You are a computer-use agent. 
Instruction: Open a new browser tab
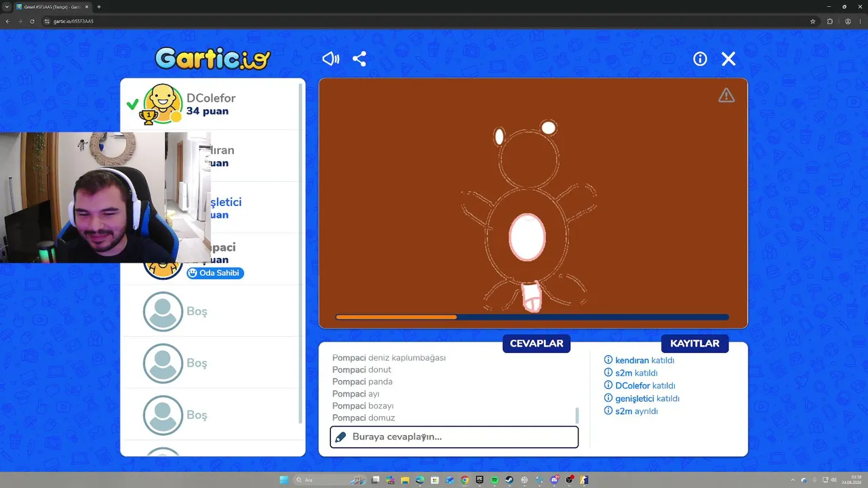click(x=99, y=7)
